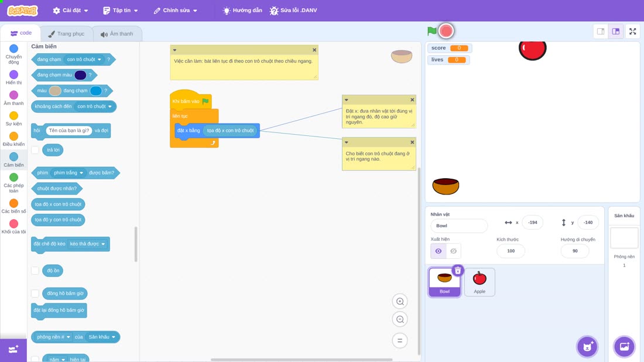Select the Apple sprite thumbnail
The width and height of the screenshot is (644, 362).
point(479,282)
